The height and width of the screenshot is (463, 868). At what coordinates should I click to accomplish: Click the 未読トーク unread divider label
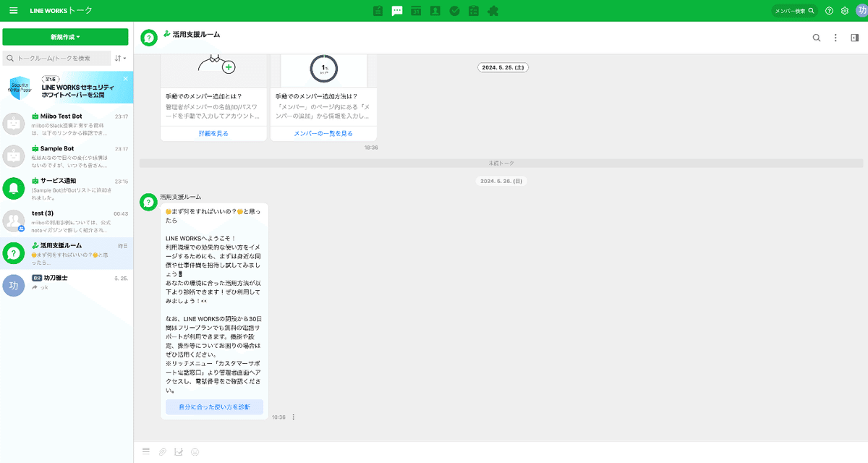click(501, 163)
